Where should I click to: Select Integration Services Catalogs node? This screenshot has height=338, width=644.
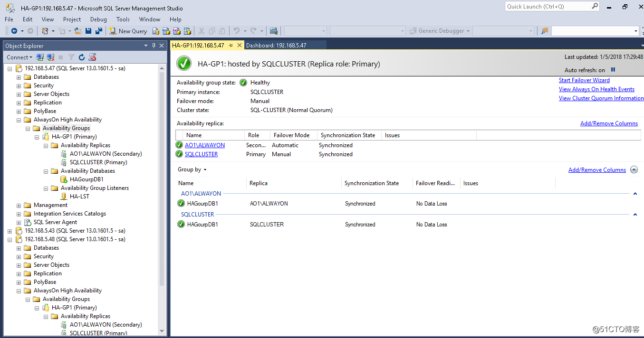tap(70, 214)
